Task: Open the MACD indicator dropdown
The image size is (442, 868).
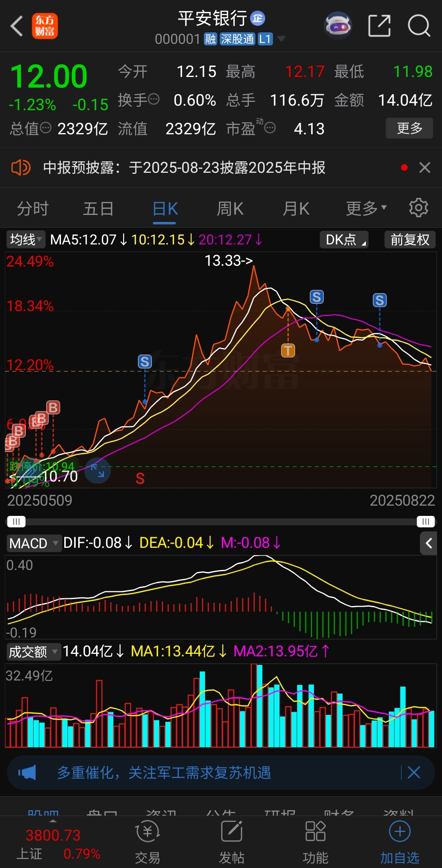Action: (x=34, y=543)
